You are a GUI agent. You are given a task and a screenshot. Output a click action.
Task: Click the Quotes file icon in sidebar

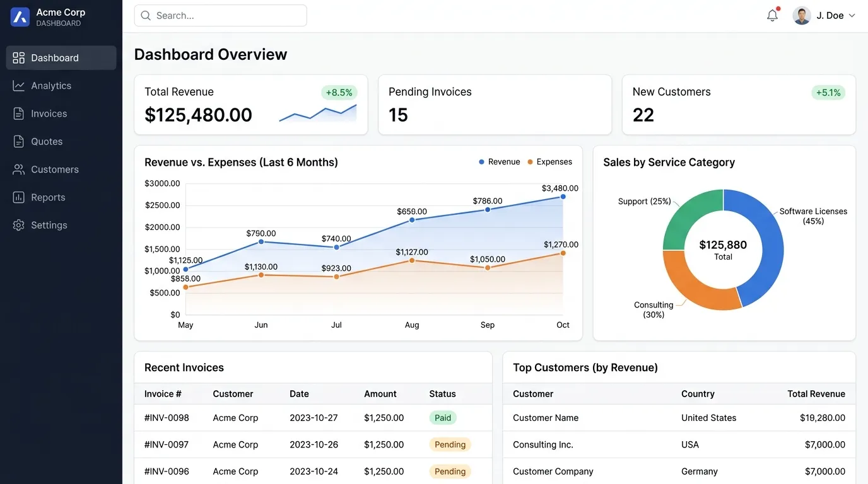(x=19, y=141)
